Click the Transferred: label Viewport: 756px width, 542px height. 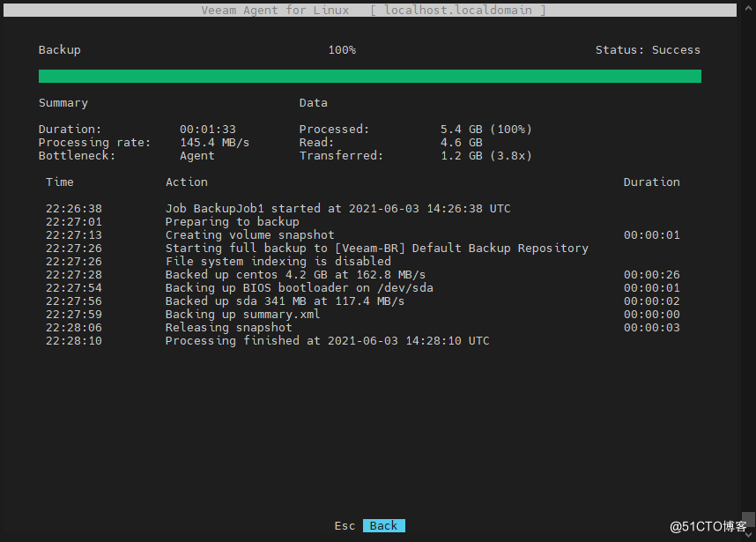(x=341, y=155)
